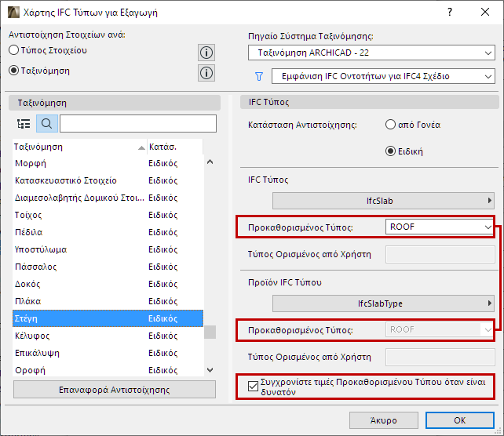
Task: Click the info icon beside Τύπος Στοιχείου
Action: [x=206, y=53]
